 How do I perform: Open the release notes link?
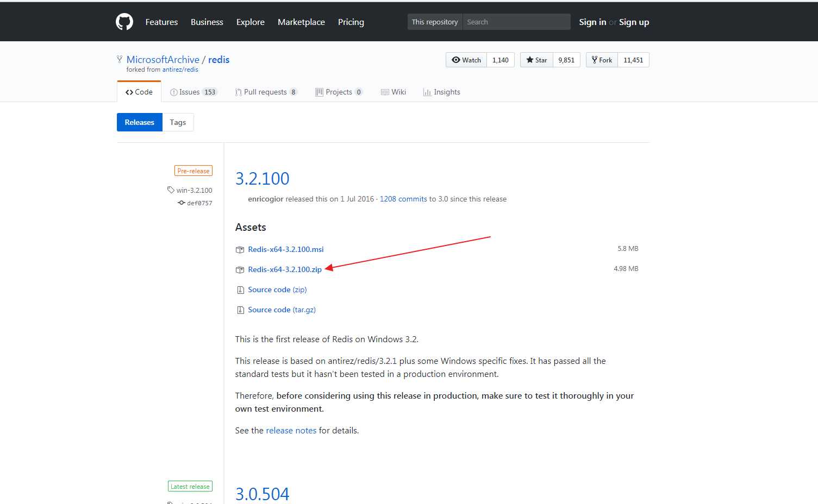pos(291,430)
